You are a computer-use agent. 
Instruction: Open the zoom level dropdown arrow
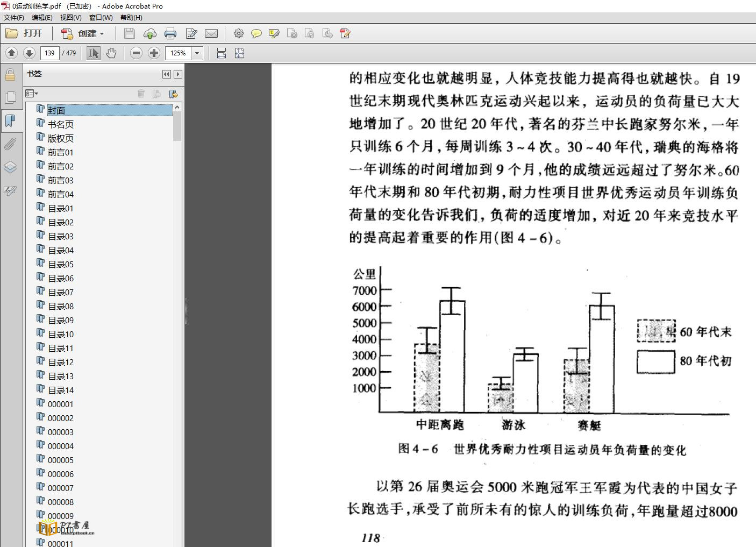tap(197, 53)
